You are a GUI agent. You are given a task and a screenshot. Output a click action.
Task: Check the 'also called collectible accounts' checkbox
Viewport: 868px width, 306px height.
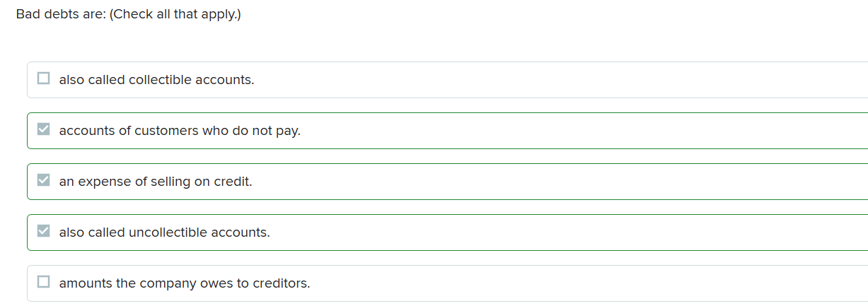44,79
